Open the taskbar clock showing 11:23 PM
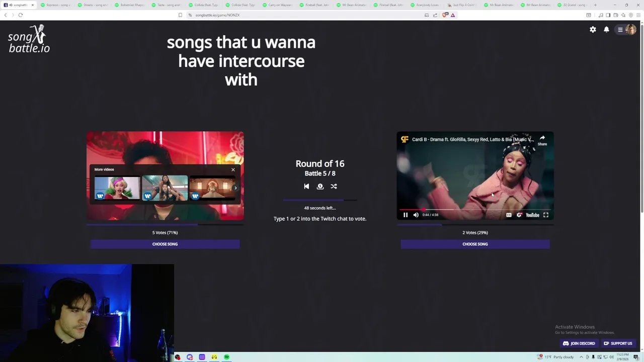Viewport: 644px width, 362px height. click(623, 357)
